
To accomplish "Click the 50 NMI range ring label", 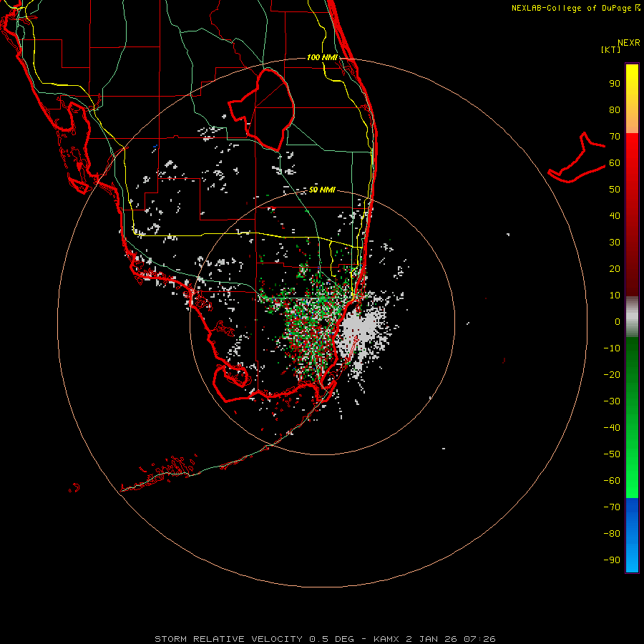I will point(322,190).
